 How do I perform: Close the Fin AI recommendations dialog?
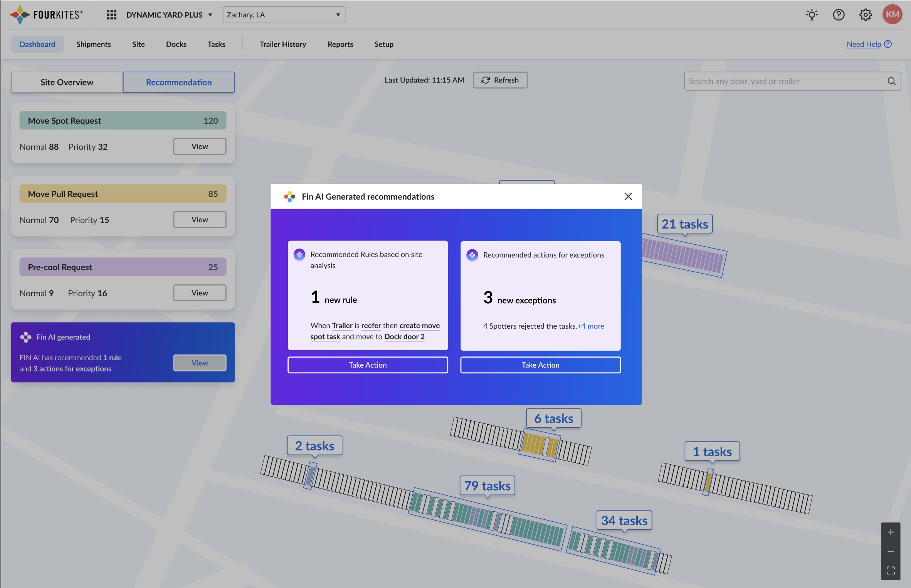(x=628, y=197)
